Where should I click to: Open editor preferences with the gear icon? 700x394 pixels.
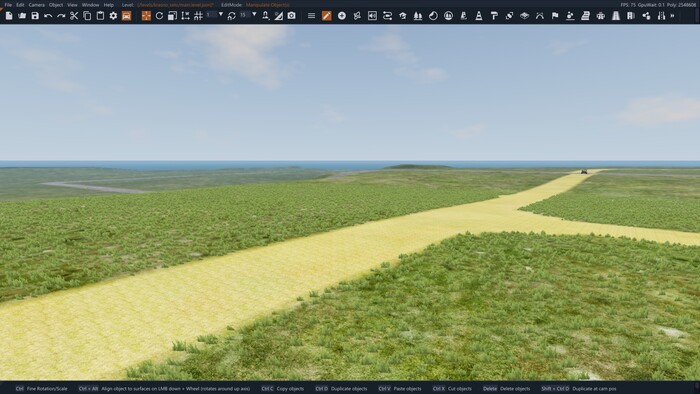113,16
